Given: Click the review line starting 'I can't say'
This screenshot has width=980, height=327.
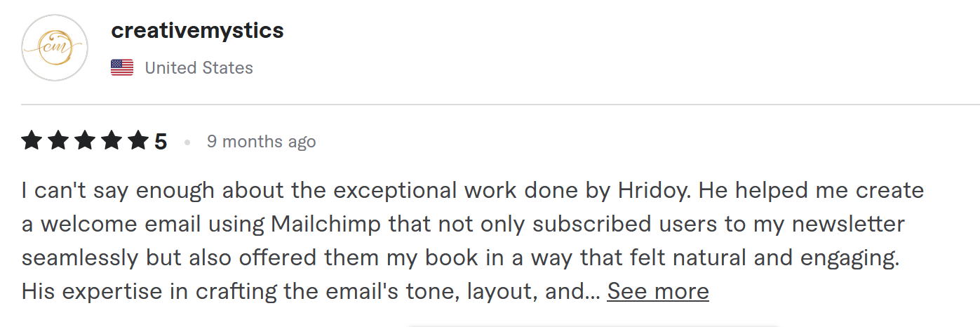Looking at the screenshot, I should coord(473,191).
